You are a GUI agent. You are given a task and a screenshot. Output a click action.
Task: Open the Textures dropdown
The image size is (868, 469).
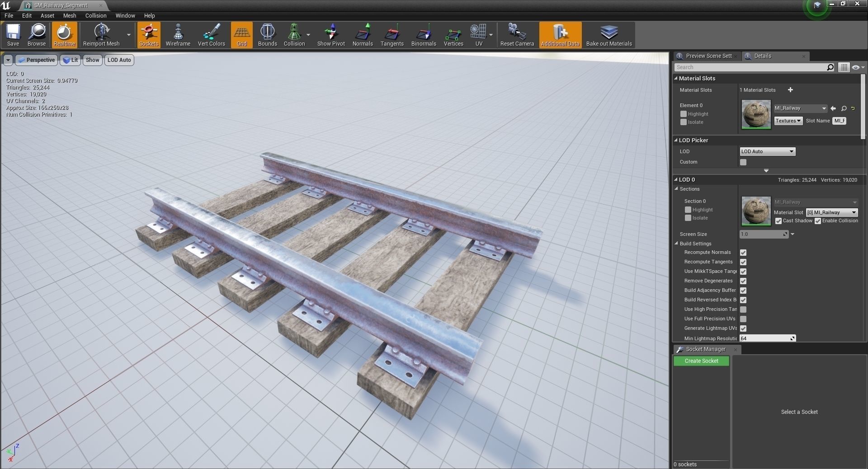tap(788, 121)
